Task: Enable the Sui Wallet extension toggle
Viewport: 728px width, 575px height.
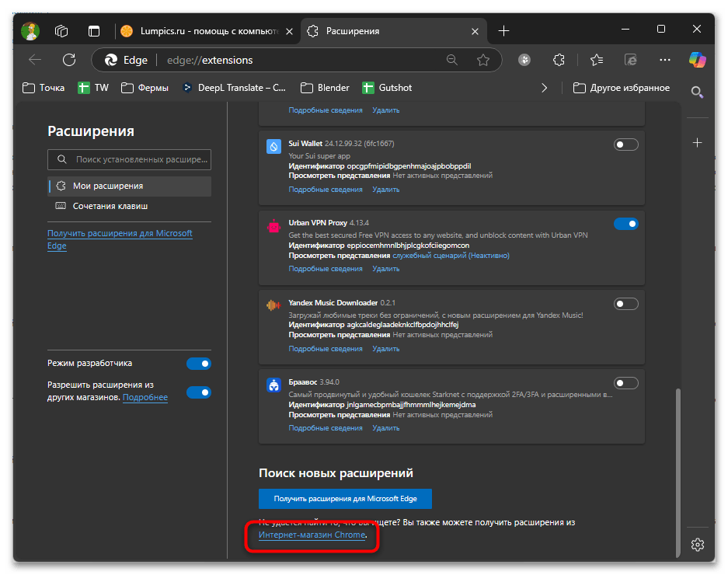Action: pos(626,145)
